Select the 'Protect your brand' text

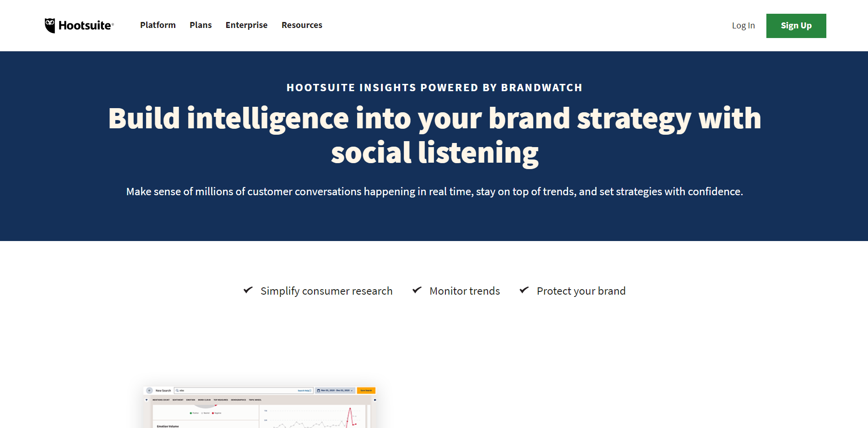[x=581, y=291]
